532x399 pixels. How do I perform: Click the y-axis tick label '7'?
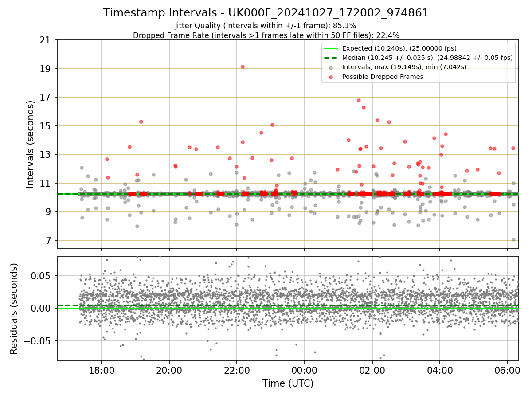click(x=49, y=240)
